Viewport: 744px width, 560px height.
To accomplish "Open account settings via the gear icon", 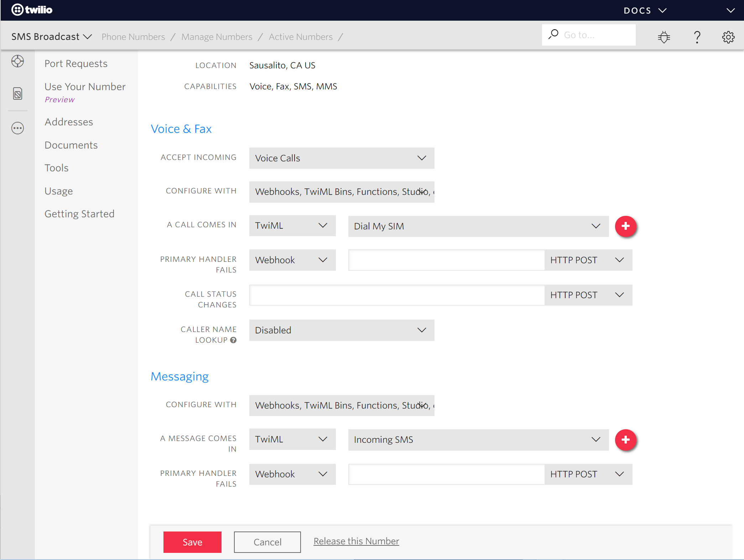I will pyautogui.click(x=728, y=37).
